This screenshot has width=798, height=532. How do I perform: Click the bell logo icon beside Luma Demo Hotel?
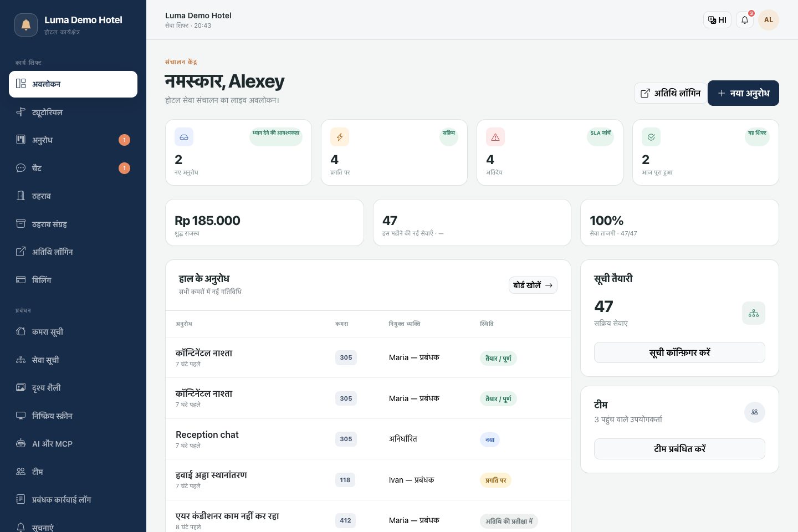pos(26,25)
